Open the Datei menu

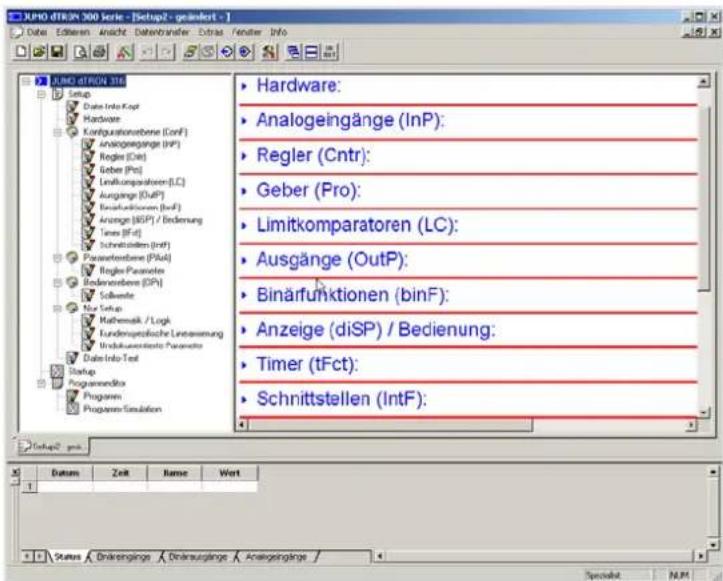[x=37, y=32]
